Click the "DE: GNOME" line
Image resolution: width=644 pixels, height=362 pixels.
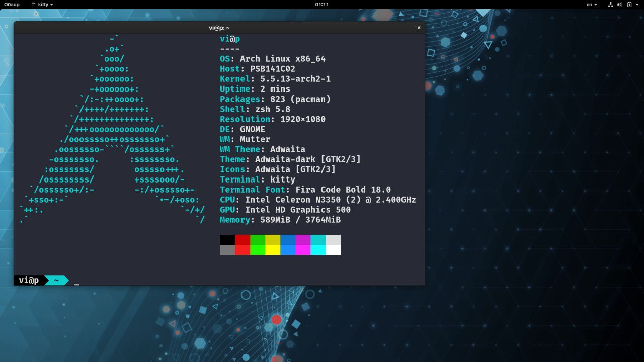point(243,129)
